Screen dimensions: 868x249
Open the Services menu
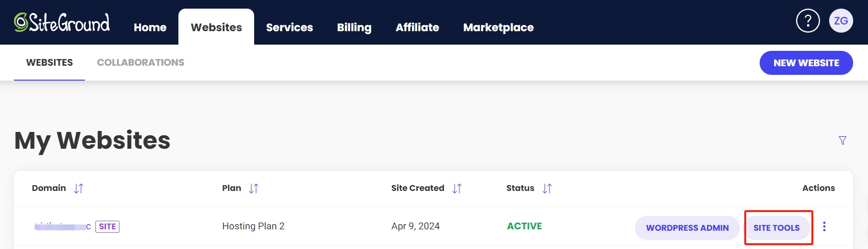coord(290,27)
